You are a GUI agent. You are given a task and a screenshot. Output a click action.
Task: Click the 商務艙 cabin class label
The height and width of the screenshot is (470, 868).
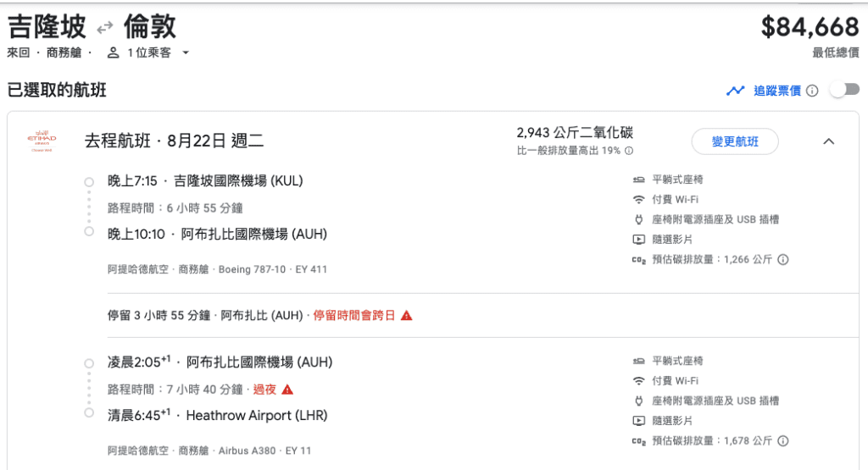click(64, 53)
